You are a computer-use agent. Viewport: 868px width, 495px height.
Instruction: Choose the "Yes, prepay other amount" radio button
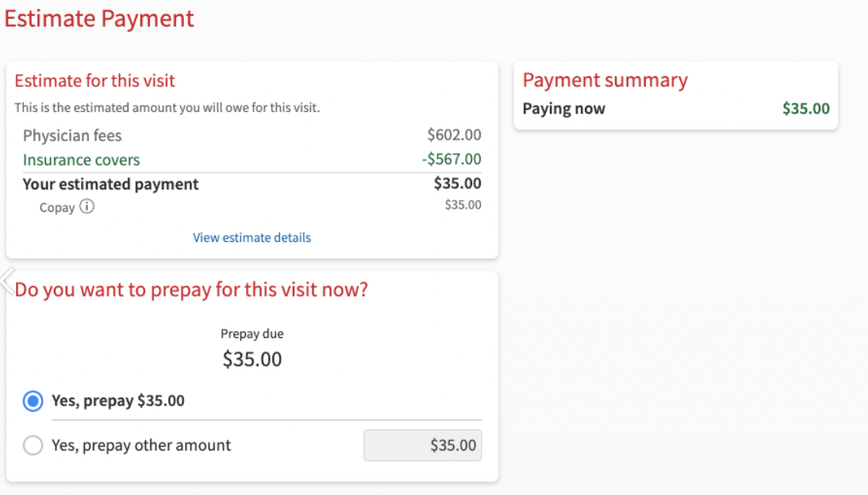[x=33, y=446]
